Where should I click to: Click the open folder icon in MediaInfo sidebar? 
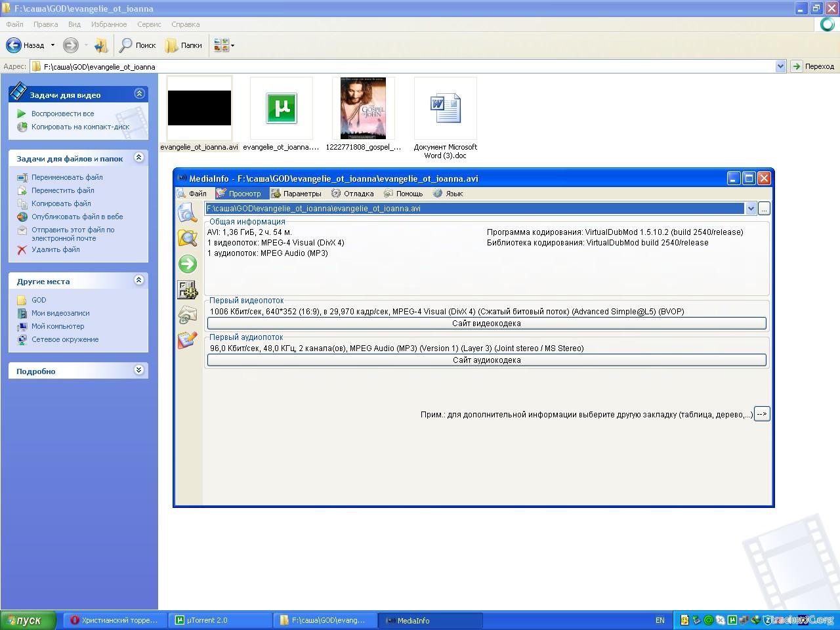(x=188, y=238)
